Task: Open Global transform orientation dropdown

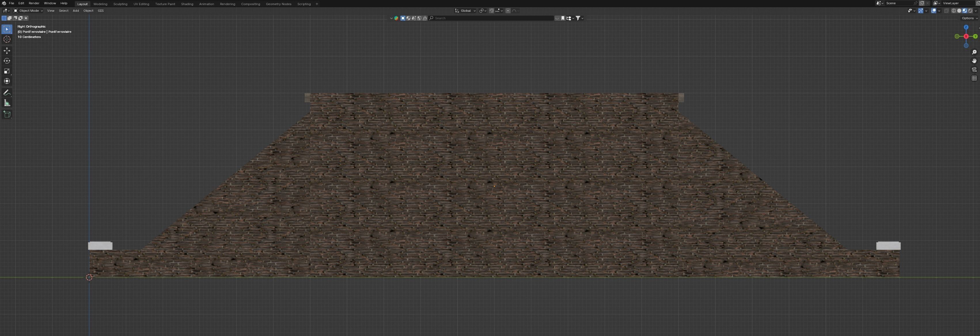Action: (466, 11)
